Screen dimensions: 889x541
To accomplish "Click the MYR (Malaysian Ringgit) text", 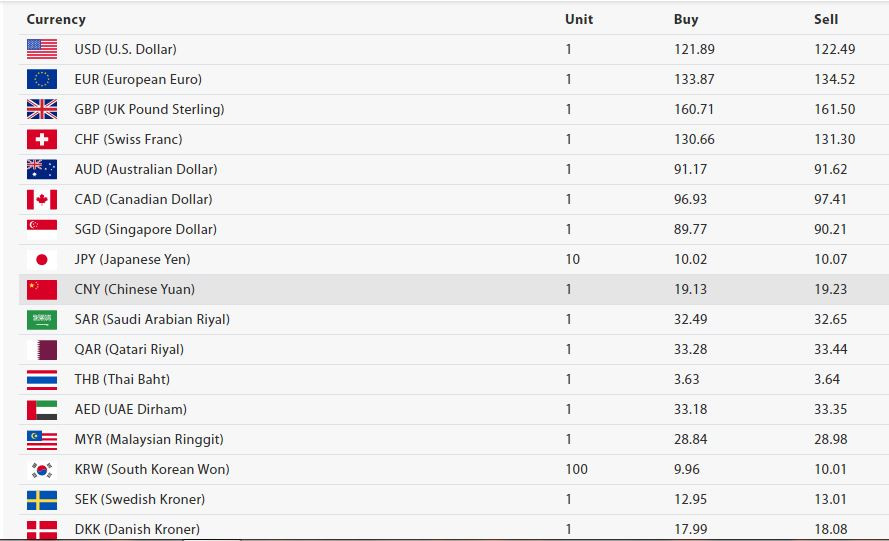I will [149, 439].
